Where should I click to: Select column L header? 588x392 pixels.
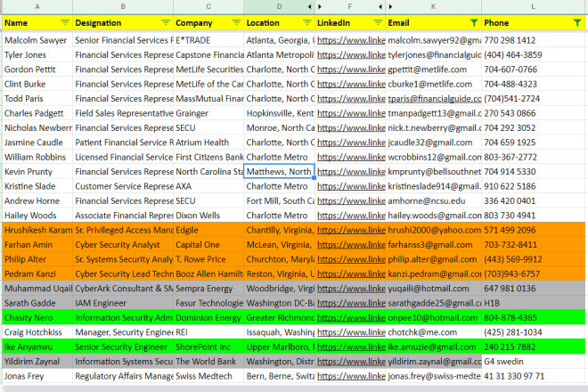point(534,6)
